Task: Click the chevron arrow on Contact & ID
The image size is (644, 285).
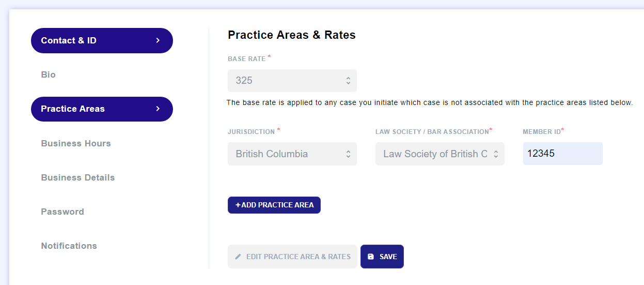Action: coord(158,40)
